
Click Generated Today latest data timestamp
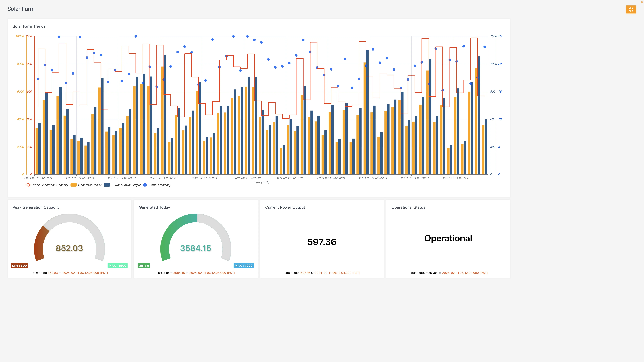point(212,273)
